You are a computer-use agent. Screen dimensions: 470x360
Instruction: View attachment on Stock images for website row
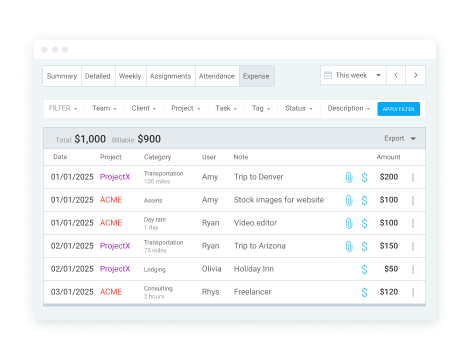(349, 200)
